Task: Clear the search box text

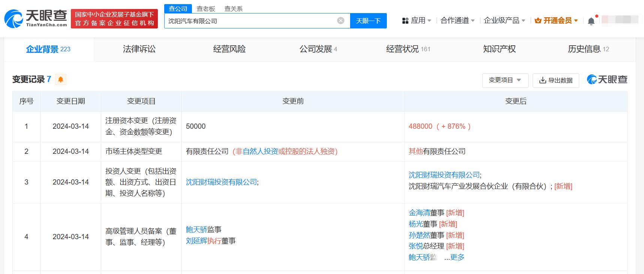Action: [x=340, y=21]
